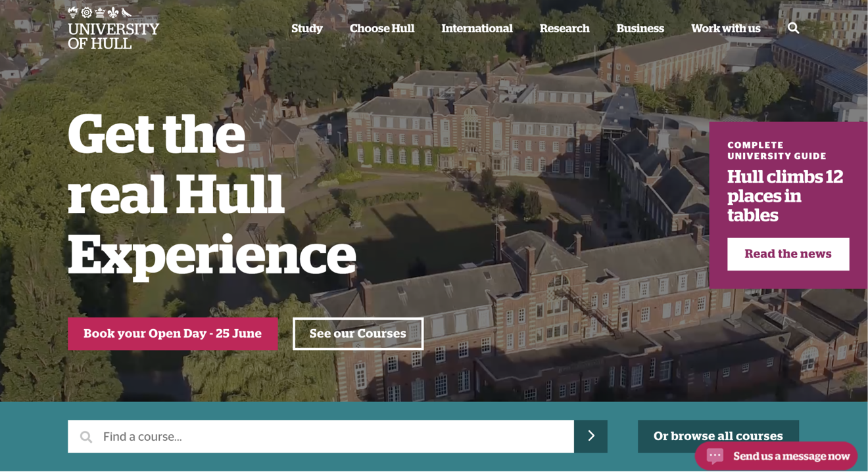Click the See our Courses button
This screenshot has width=868, height=473.
358,334
